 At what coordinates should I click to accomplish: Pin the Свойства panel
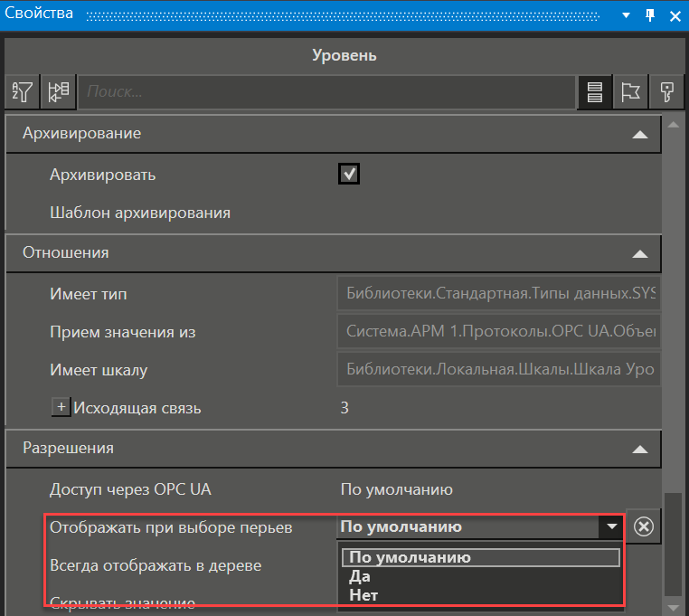tap(649, 15)
